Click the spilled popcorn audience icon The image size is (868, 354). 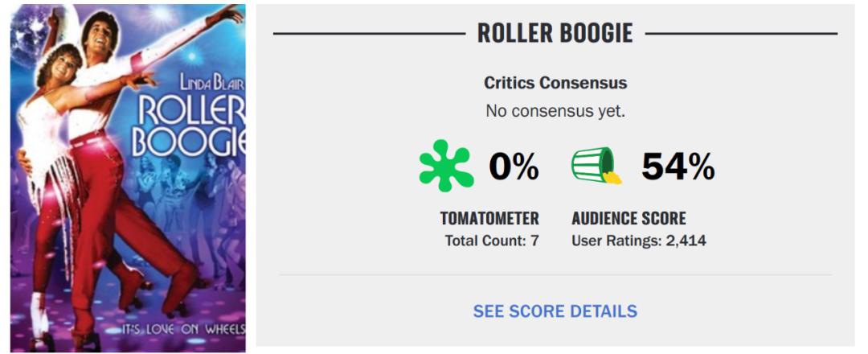[x=596, y=165]
